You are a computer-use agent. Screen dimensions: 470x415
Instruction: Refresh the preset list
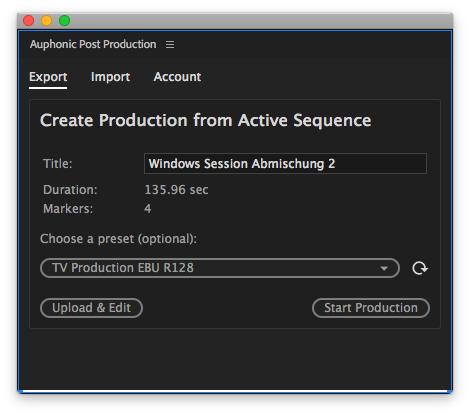(420, 268)
